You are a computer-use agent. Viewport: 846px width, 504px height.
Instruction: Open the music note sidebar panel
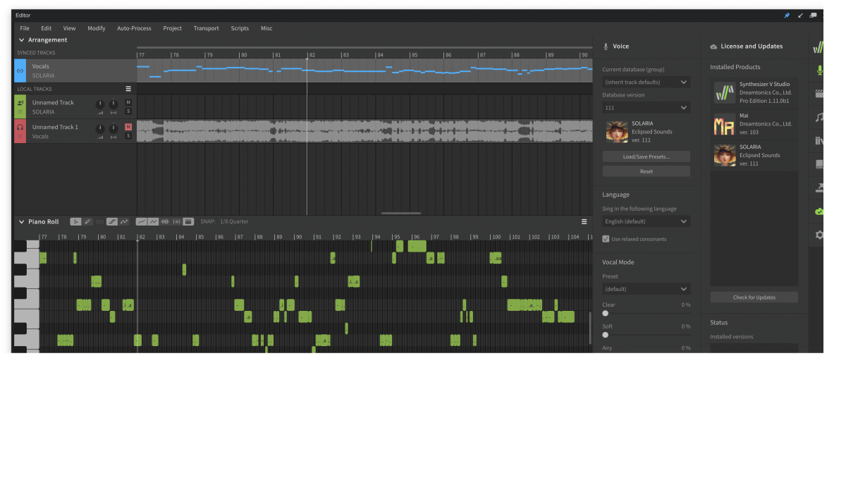819,117
